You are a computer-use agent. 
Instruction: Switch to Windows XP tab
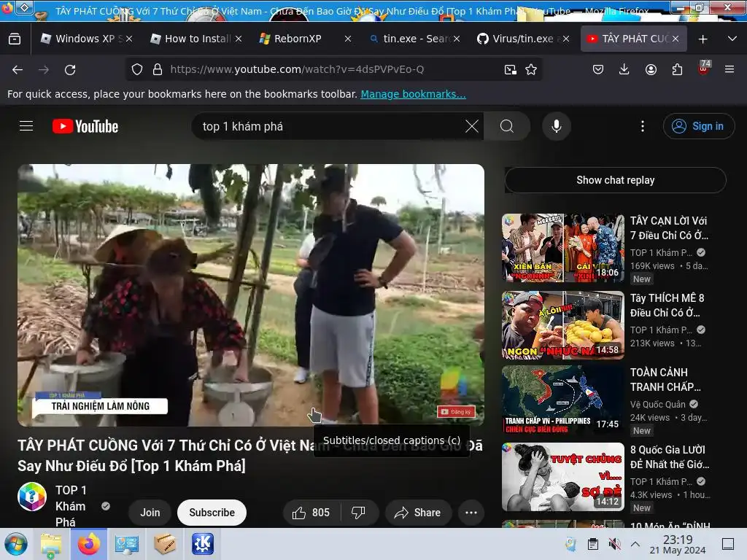[86, 39]
